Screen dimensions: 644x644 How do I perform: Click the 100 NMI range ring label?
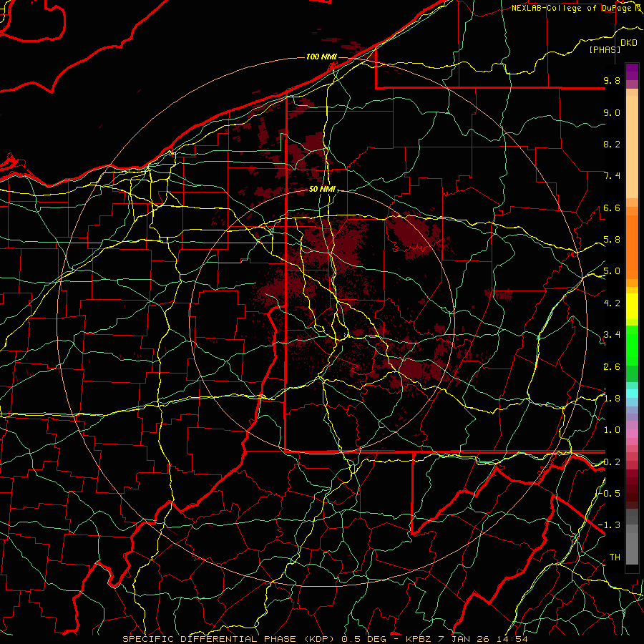[x=321, y=57]
